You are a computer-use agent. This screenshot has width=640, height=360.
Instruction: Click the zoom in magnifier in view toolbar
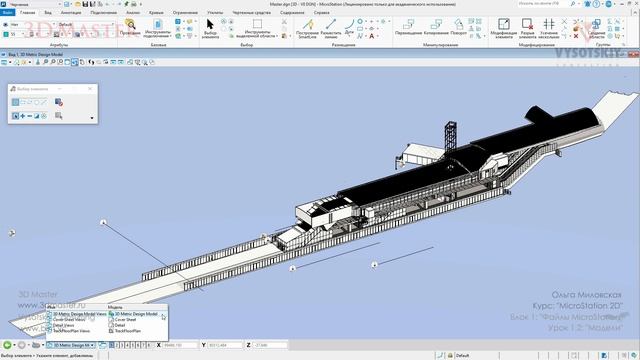pyautogui.click(x=46, y=62)
